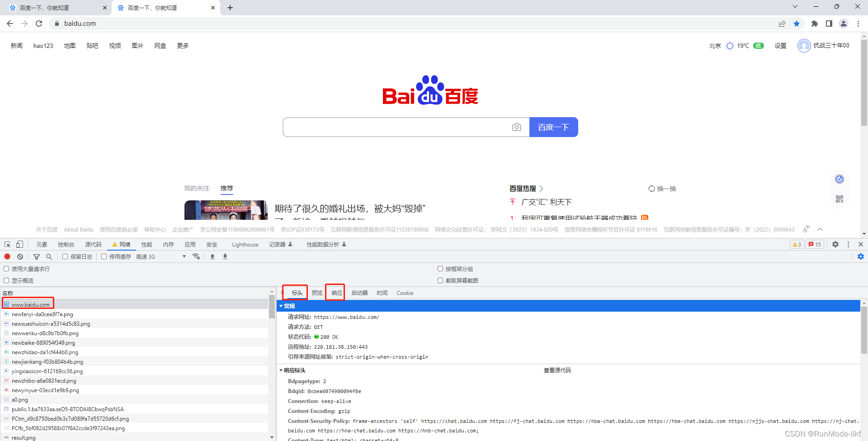The height and width of the screenshot is (441, 868).
Task: Click the address bar URL baidu.com
Action: pos(80,24)
